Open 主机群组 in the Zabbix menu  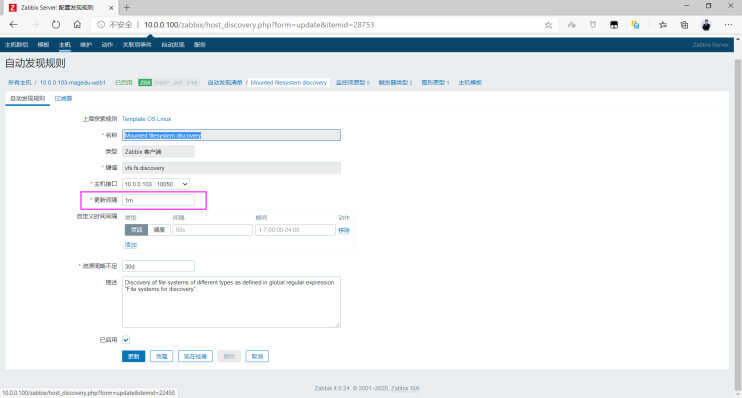17,44
